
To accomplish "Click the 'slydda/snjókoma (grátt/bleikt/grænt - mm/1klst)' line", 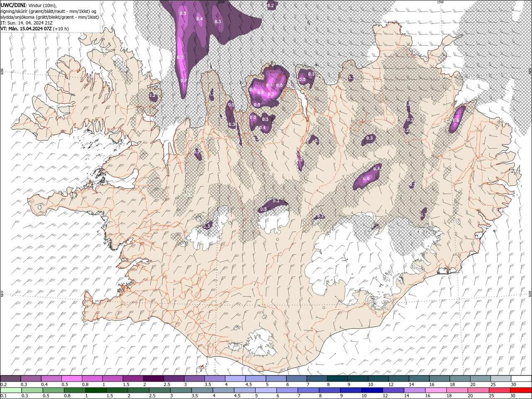I will 49,17.
